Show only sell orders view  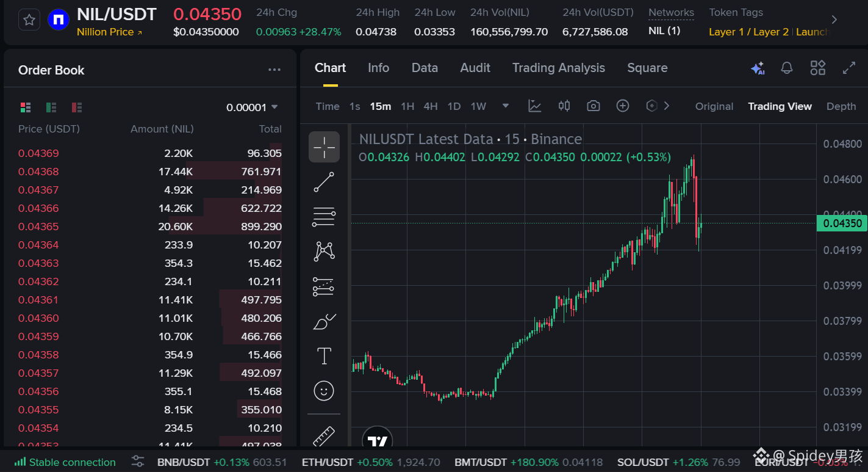click(77, 107)
